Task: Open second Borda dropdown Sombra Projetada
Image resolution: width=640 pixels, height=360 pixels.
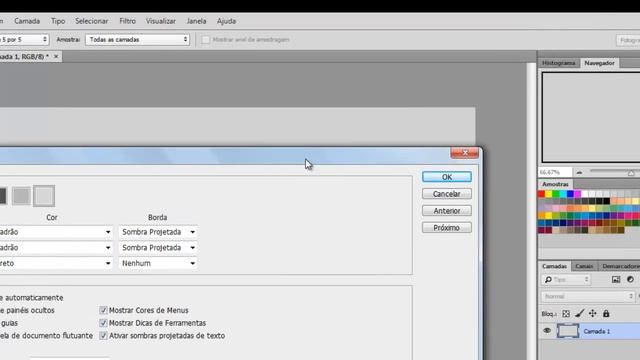Action: click(x=158, y=248)
